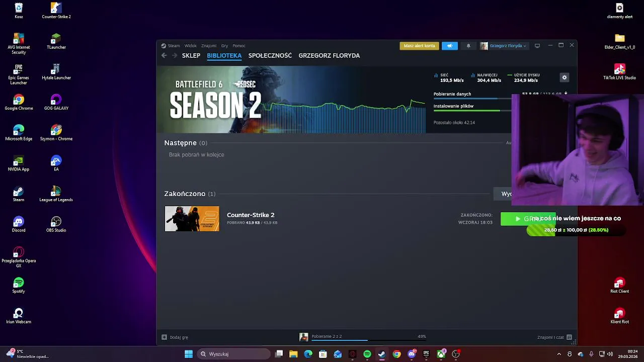
Task: Click the 'Masz alert konta' button
Action: pyautogui.click(x=419, y=46)
